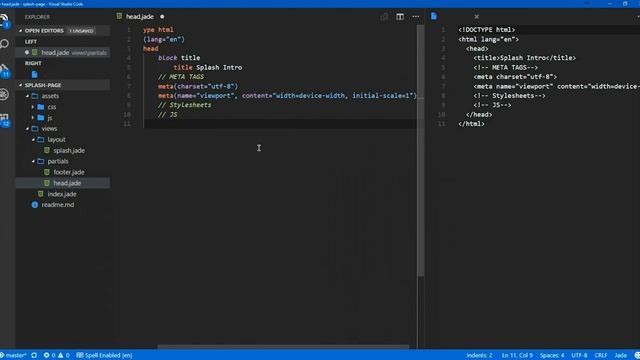The image size is (640, 360).
Task: Collapse the Open Editors section
Action: 21,31
